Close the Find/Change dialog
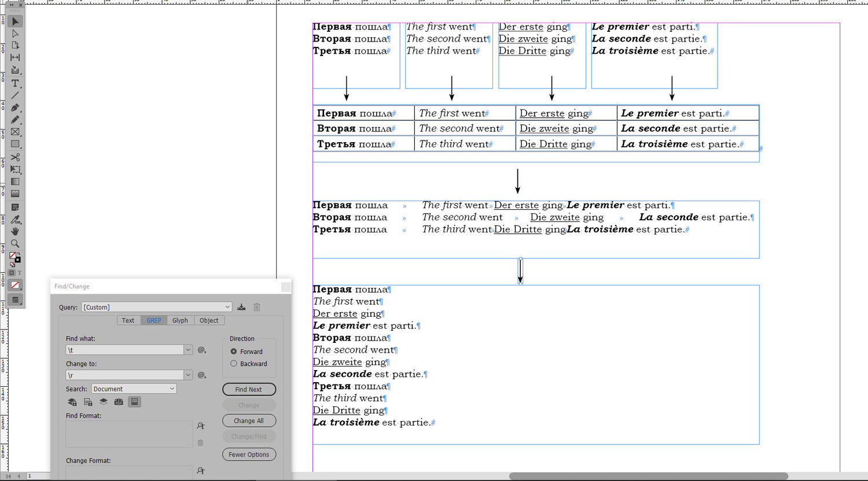 285,287
